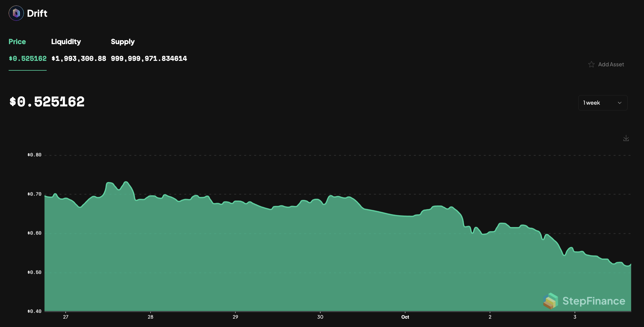Click the green $0.525162 value under Price
Image resolution: width=644 pixels, height=327 pixels.
pyautogui.click(x=28, y=59)
